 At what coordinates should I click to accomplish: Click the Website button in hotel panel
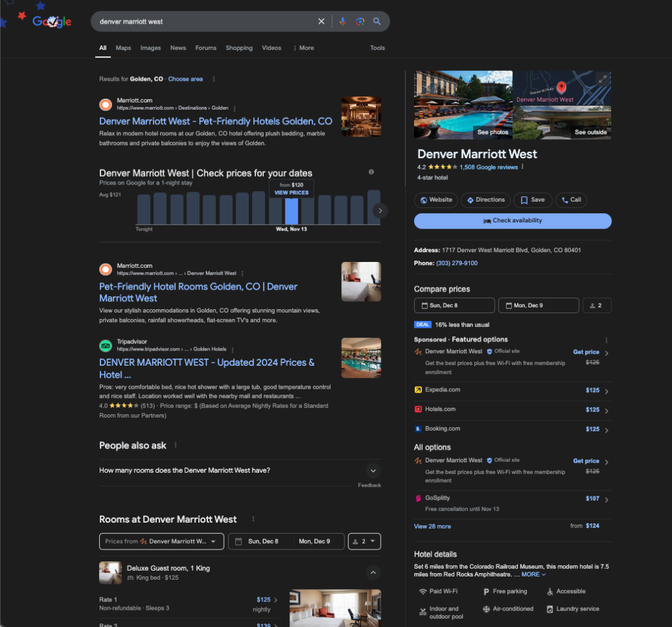pos(436,200)
